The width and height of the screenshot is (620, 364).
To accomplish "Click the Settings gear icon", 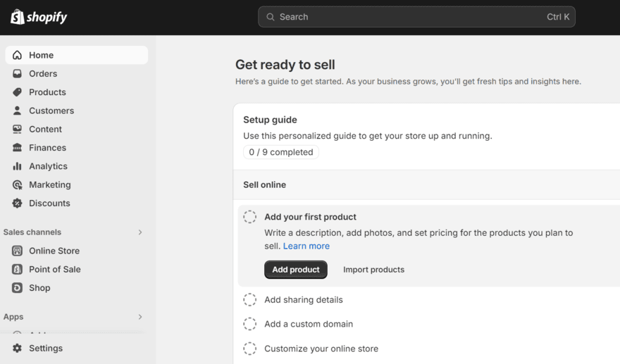I will [17, 349].
